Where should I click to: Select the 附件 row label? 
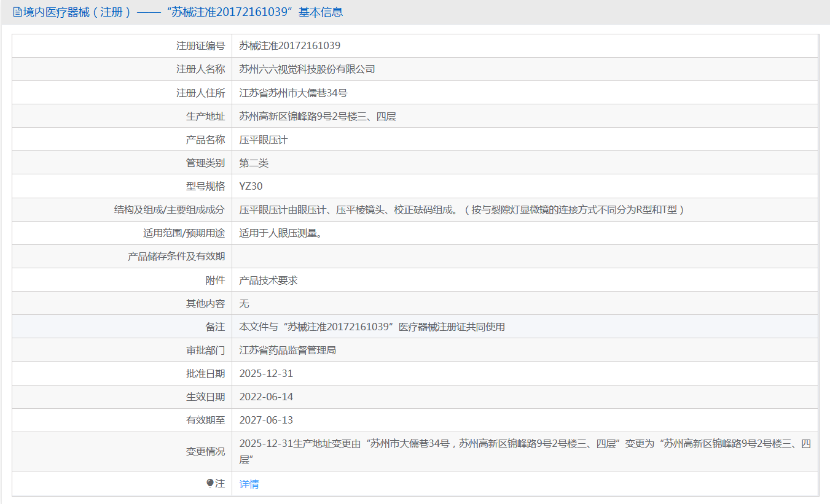click(215, 280)
